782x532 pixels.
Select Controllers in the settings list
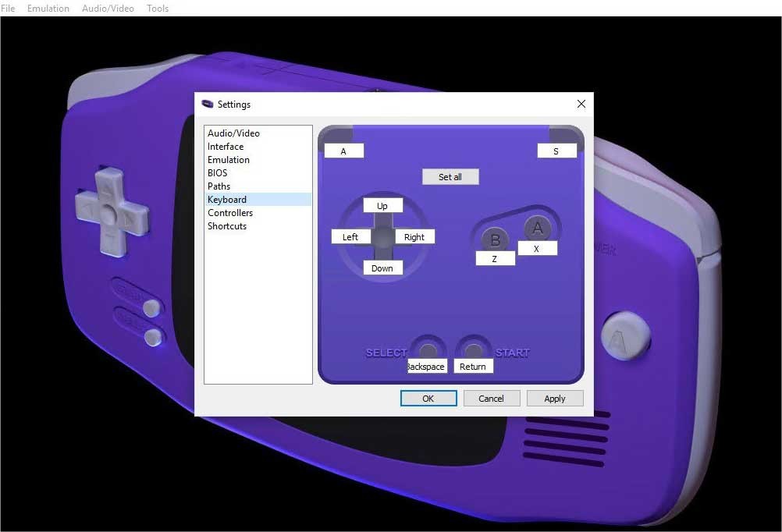(x=230, y=213)
